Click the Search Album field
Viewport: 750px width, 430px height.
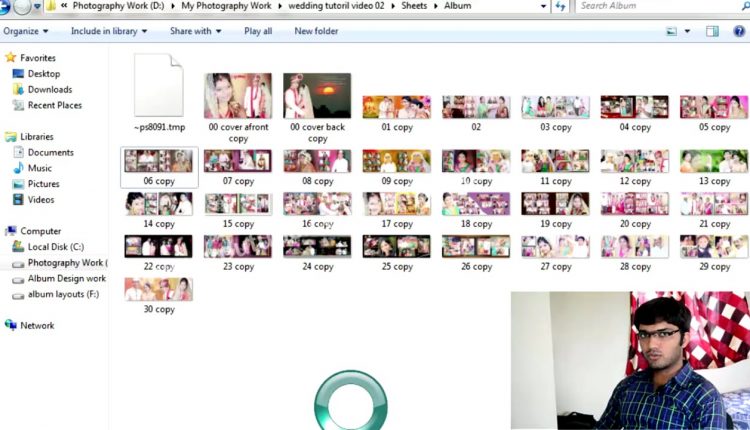658,6
